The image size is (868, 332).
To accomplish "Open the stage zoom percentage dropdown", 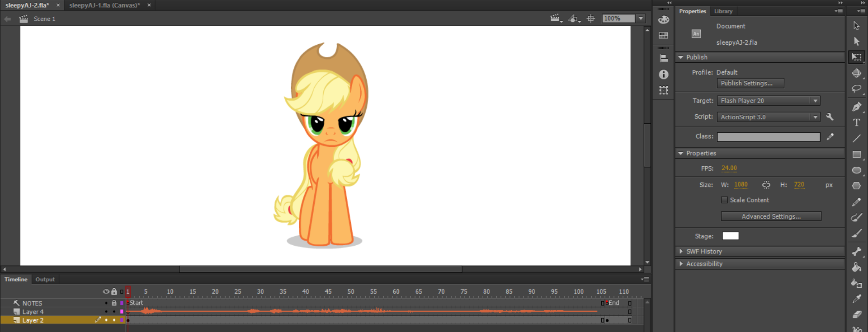I will click(x=641, y=19).
